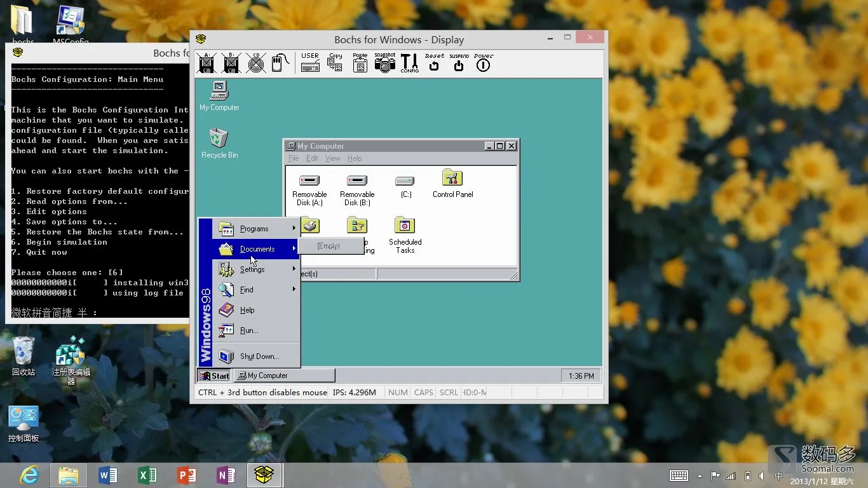Select Removable Disk (A:) icon
The image size is (868, 488).
pos(309,189)
